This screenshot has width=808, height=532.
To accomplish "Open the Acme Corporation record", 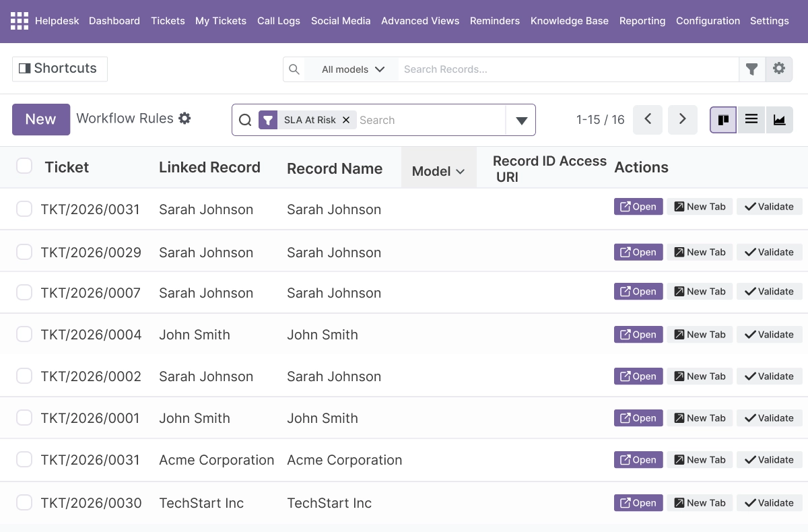I will 638,460.
